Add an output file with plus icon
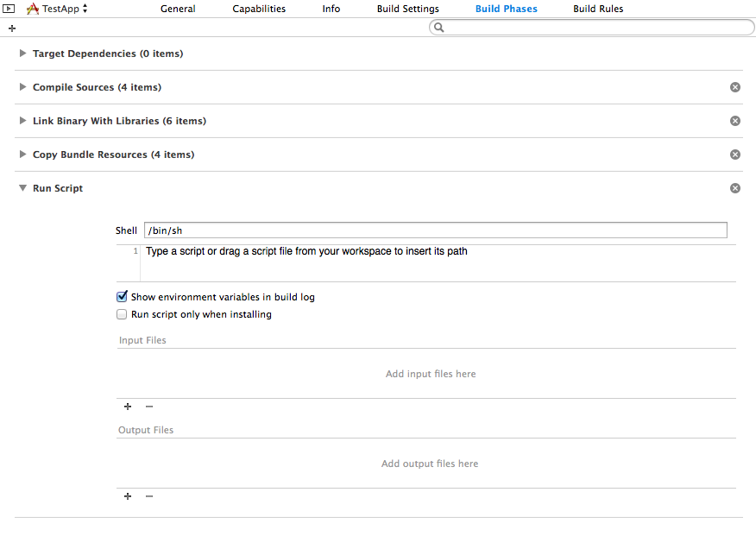Viewport: 756px width, 549px height. coord(128,496)
